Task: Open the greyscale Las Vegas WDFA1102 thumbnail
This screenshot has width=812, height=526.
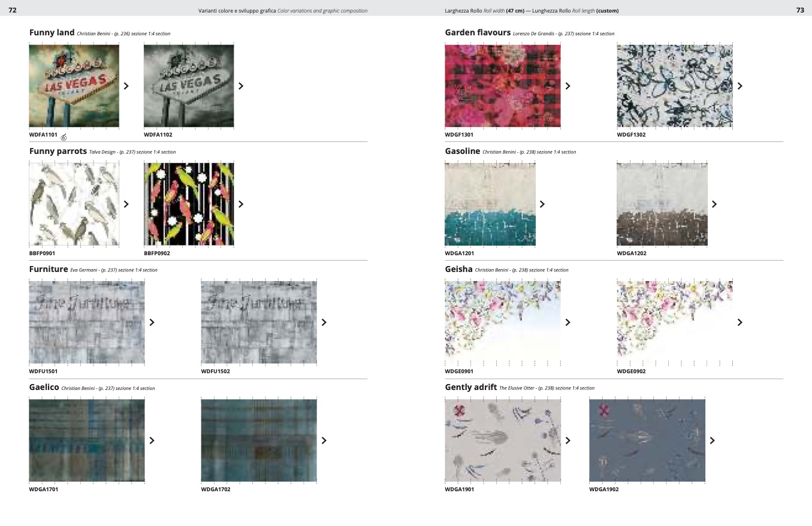Action: pyautogui.click(x=189, y=86)
